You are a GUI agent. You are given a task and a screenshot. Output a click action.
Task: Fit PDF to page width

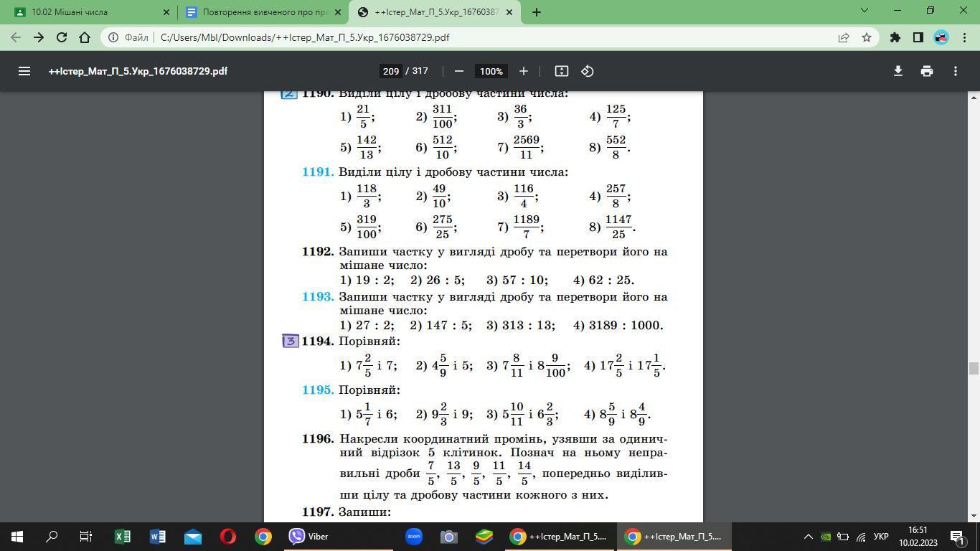click(562, 71)
